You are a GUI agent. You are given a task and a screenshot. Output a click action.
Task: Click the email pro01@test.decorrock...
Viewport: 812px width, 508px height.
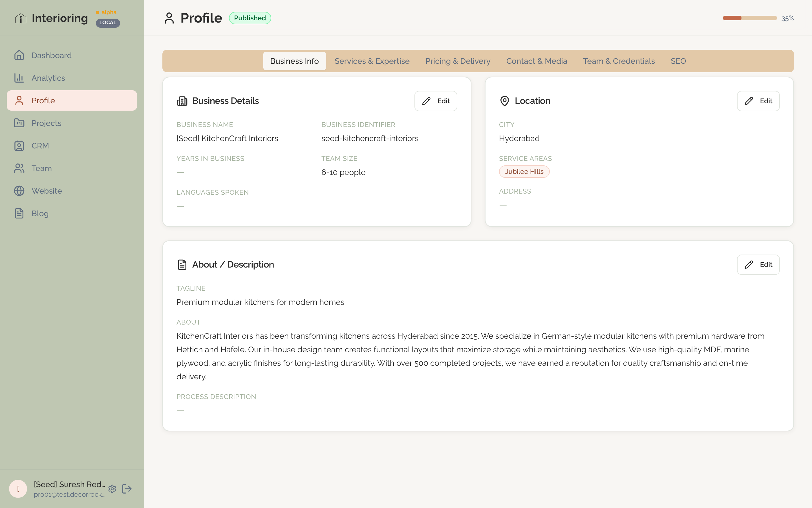click(x=69, y=494)
